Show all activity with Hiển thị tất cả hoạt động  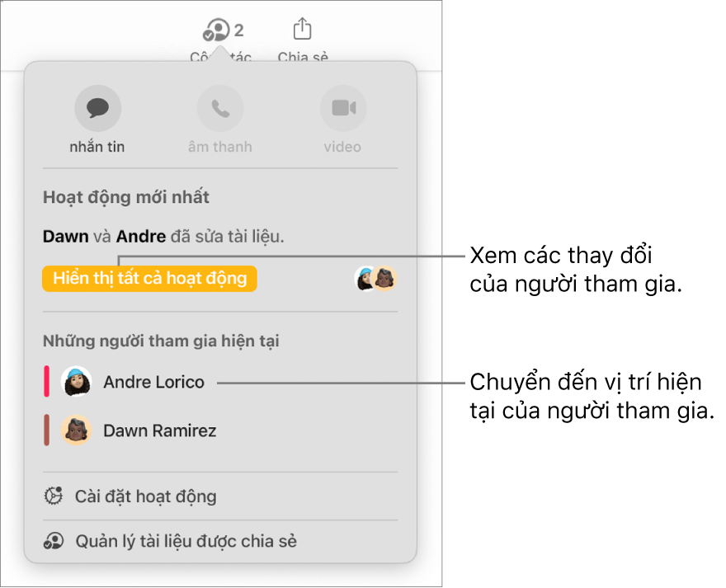pyautogui.click(x=149, y=279)
